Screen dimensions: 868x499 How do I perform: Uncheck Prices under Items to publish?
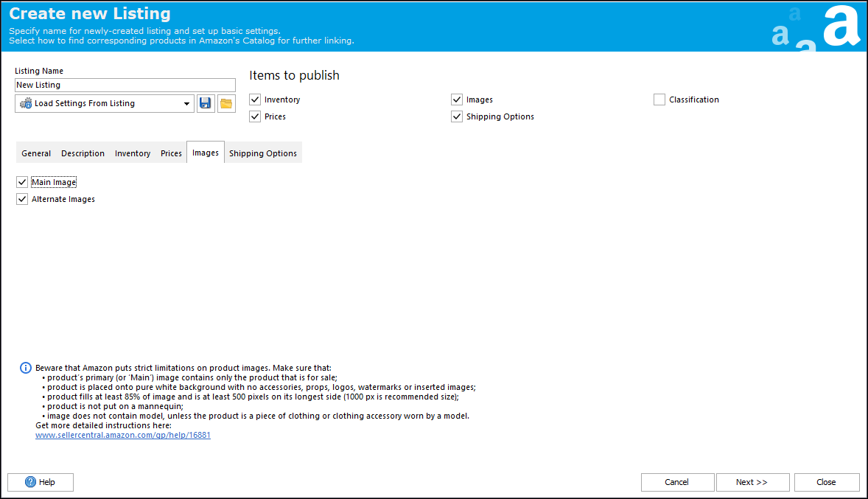point(255,116)
